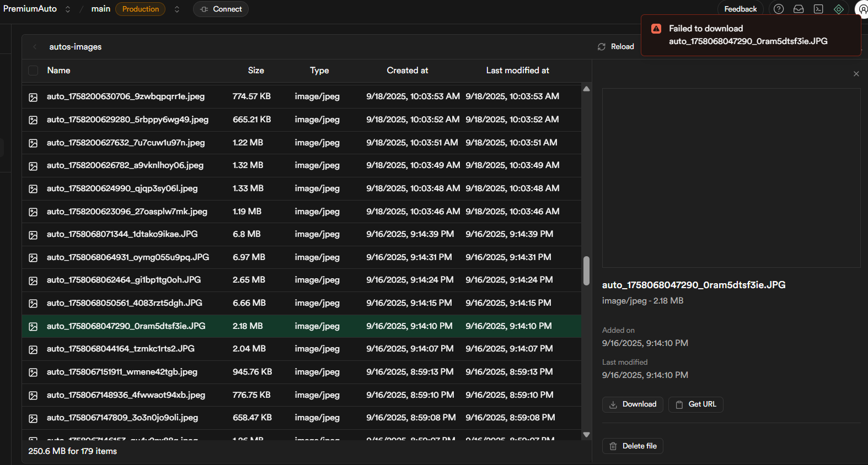Click Get URL for the selected file
This screenshot has height=465, width=868.
(695, 404)
